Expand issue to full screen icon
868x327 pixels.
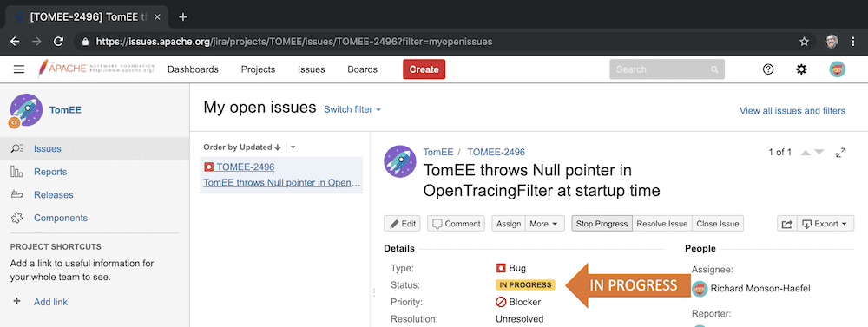click(840, 152)
